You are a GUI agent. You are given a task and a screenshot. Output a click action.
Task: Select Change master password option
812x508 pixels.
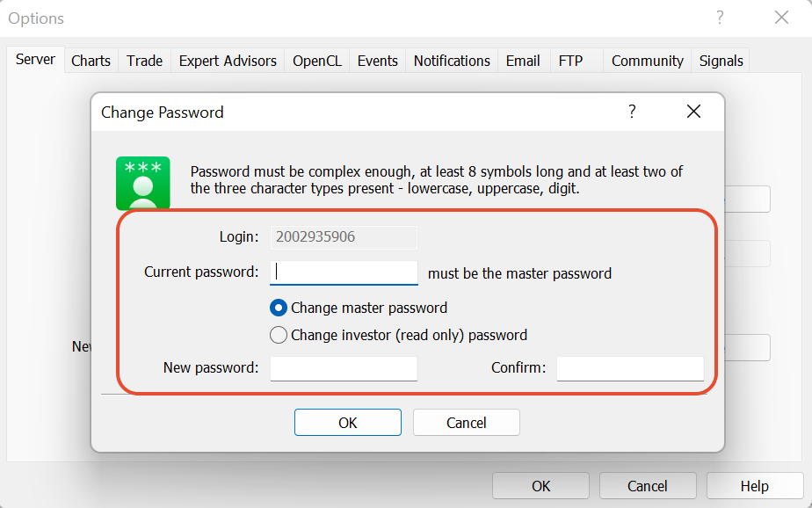click(x=359, y=308)
